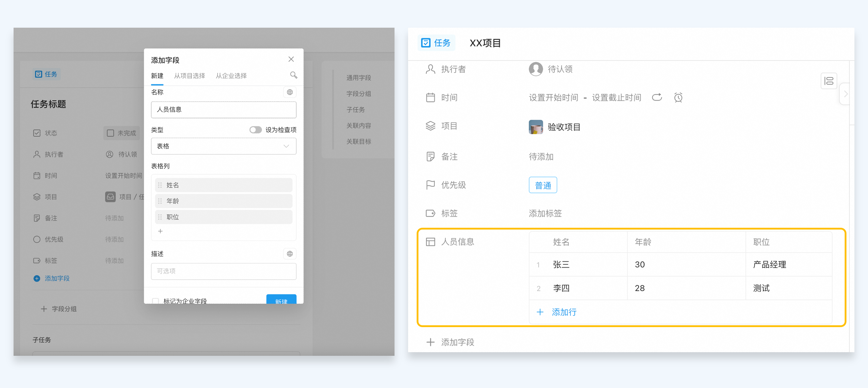Click 设置截止时间 in right panel
The height and width of the screenshot is (388, 868).
point(616,98)
